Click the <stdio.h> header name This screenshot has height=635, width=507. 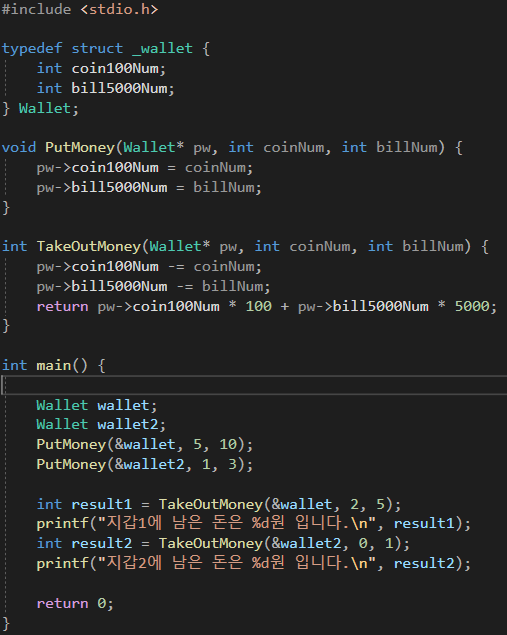tap(119, 9)
